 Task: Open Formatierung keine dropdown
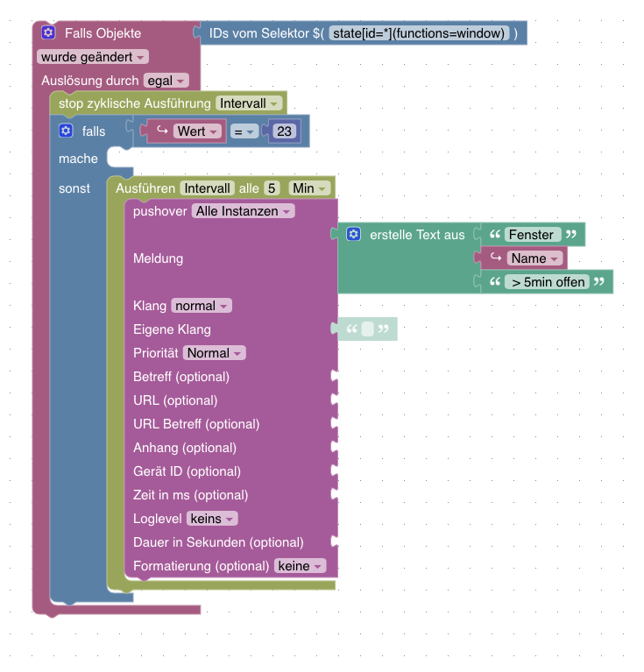(300, 566)
